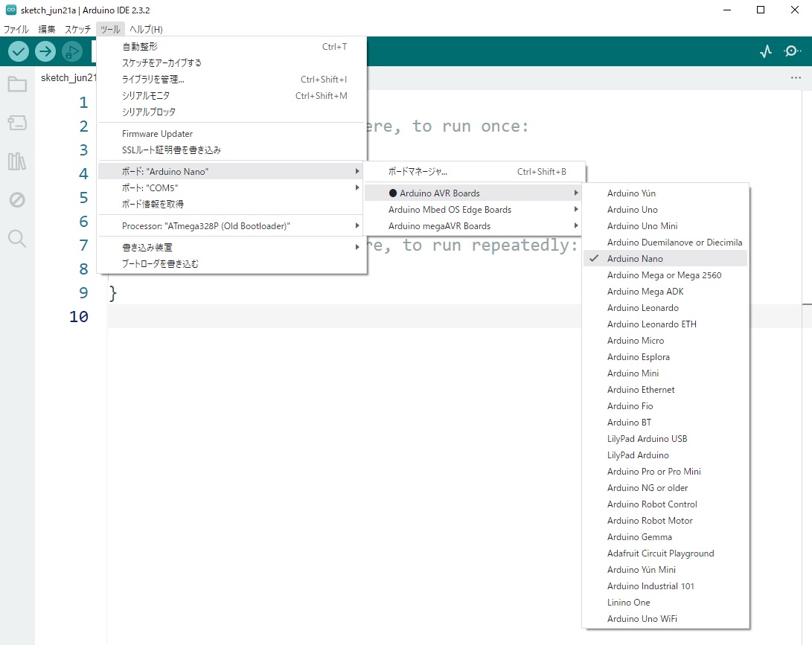The height and width of the screenshot is (645, 812).
Task: Select Arduino Mega or Mega 2560
Action: coord(665,275)
